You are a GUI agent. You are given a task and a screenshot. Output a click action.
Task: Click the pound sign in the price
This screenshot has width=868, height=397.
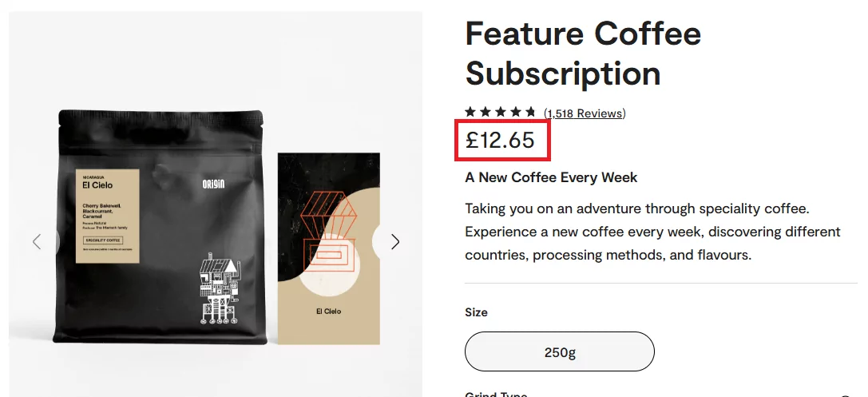[472, 141]
